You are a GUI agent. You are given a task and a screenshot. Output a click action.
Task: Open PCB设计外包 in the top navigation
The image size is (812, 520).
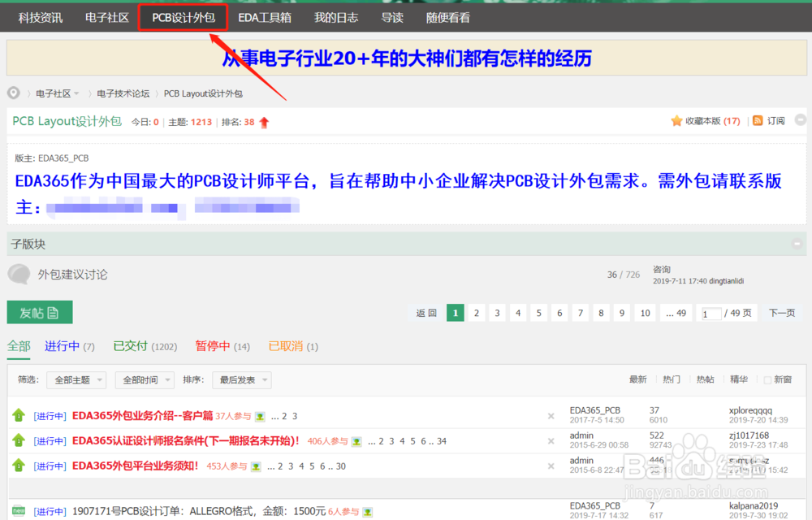tap(184, 18)
